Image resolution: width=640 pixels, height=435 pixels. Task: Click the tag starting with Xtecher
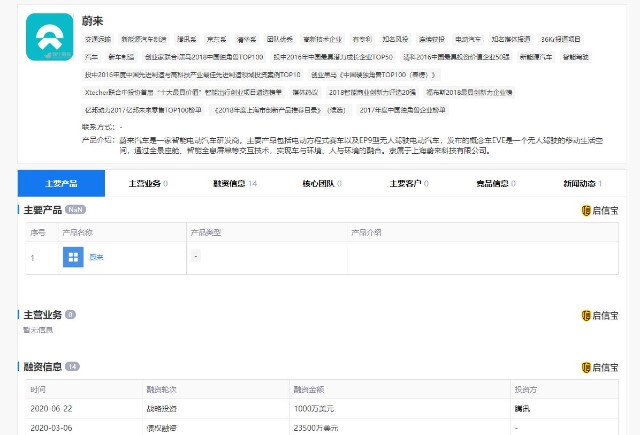tap(183, 92)
